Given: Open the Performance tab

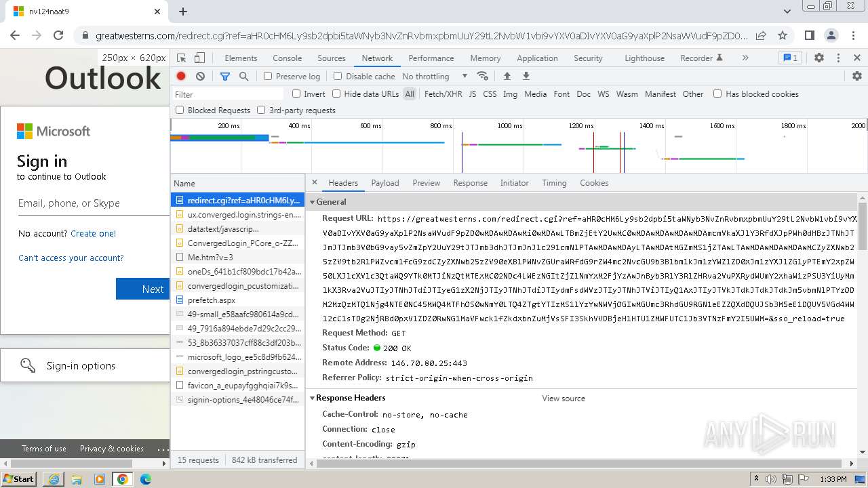Looking at the screenshot, I should point(431,58).
